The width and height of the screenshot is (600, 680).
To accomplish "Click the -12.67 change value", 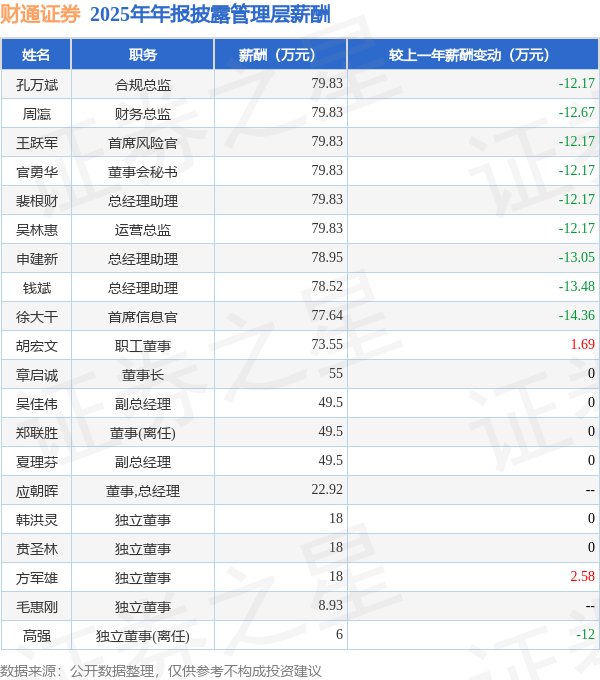I will coord(576,112).
